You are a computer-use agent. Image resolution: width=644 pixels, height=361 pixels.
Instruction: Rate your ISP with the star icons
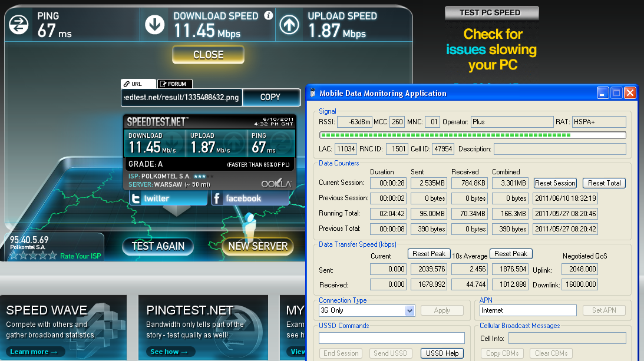tap(33, 256)
